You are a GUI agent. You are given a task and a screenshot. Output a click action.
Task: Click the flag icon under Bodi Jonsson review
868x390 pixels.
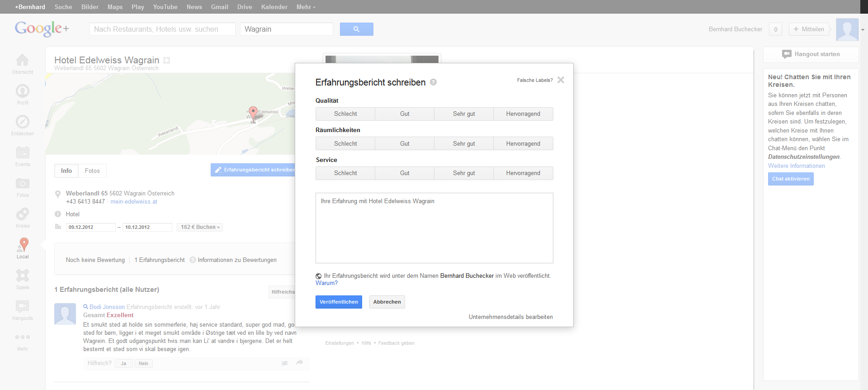285,363
